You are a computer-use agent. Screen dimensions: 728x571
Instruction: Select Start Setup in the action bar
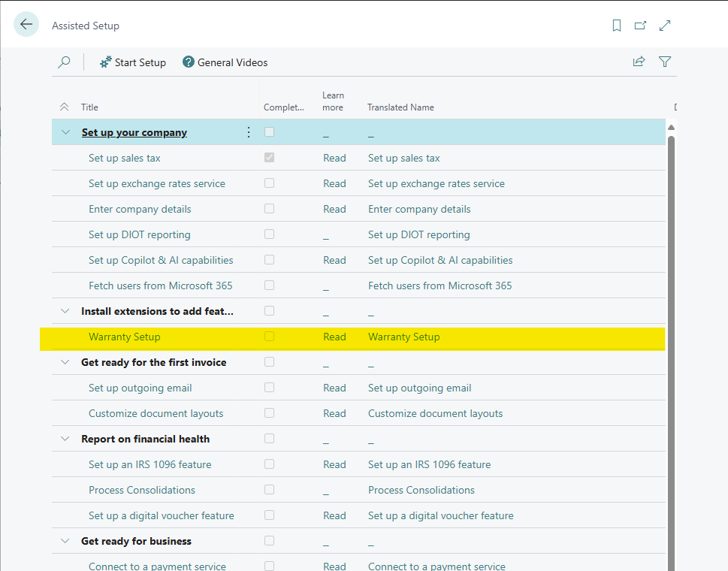tap(132, 62)
